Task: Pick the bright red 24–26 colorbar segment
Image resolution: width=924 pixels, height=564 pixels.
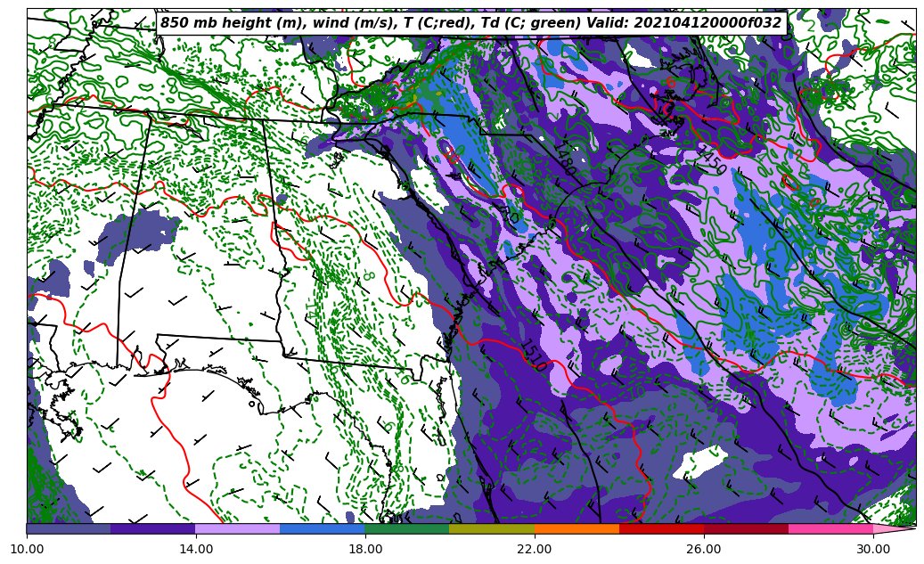Action: tap(661, 528)
